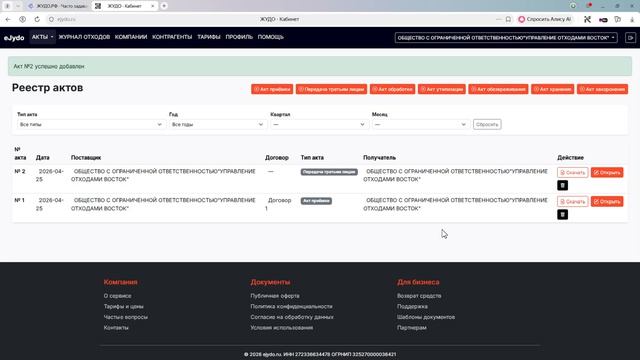Open footer link Частые вопросы
The width and height of the screenshot is (640, 360).
pos(126,317)
